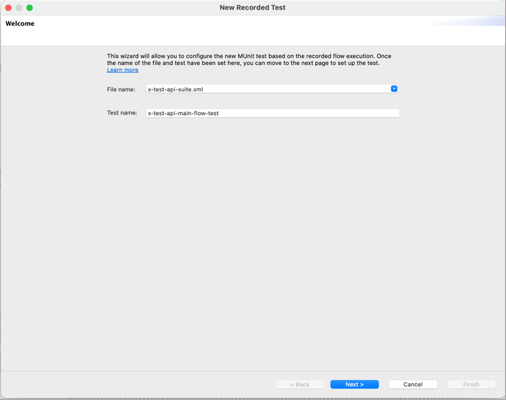
Task: Click the wizard description paragraph text
Action: coord(249,59)
